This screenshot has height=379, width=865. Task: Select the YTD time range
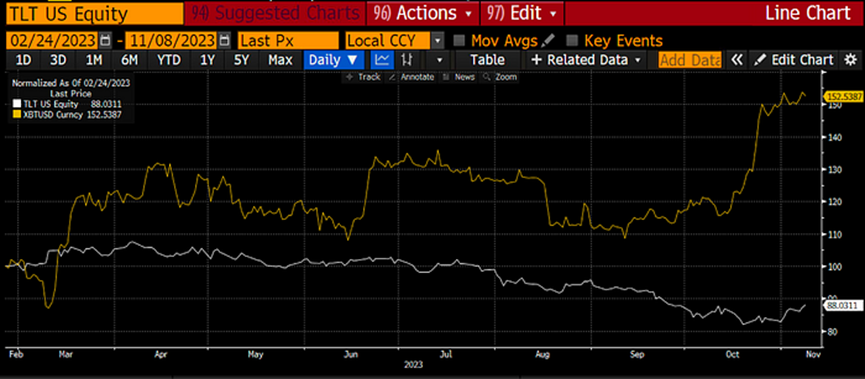point(168,60)
